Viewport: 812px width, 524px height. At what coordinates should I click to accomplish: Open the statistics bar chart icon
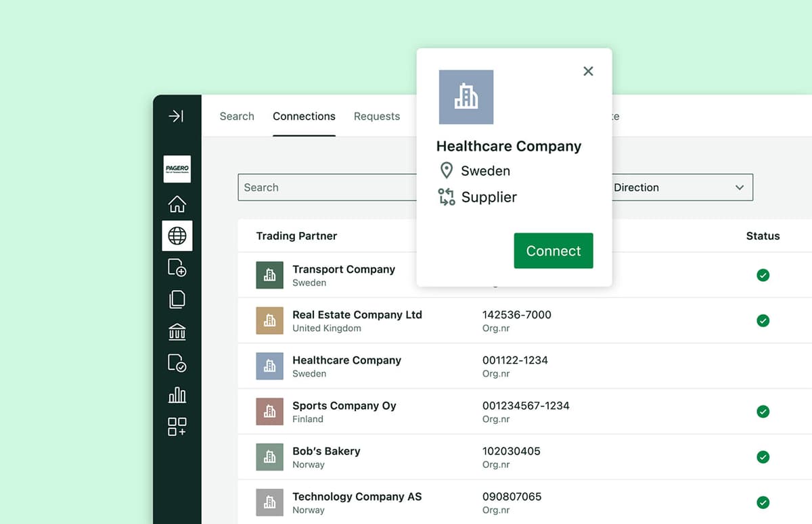point(177,395)
